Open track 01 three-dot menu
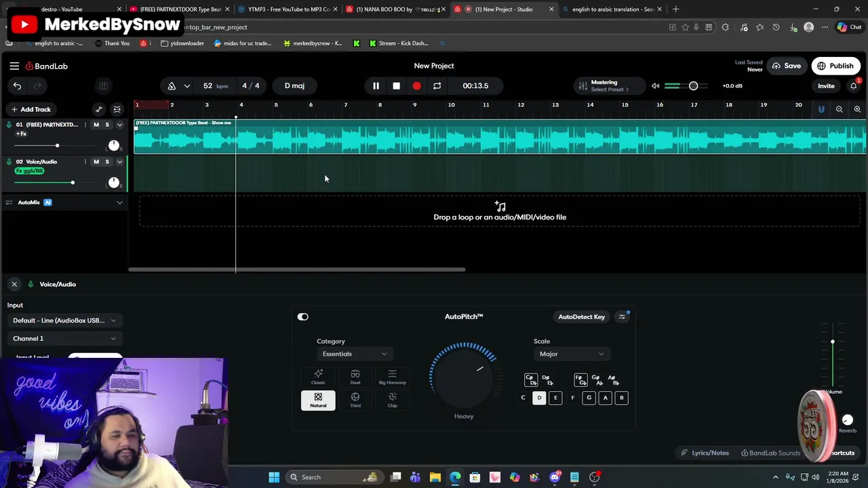Screen dimensions: 868x488 [x=85, y=125]
